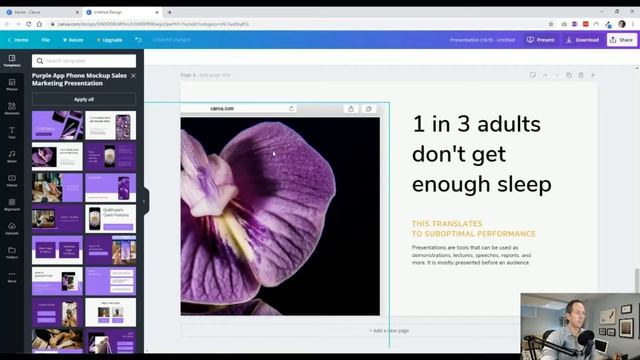
Task: Click the Upgrade button
Action: click(x=109, y=40)
